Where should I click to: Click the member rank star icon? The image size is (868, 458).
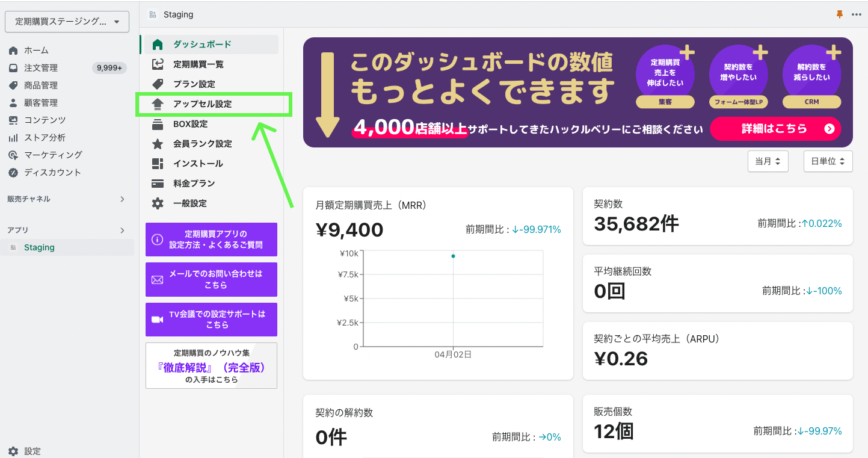coord(158,144)
